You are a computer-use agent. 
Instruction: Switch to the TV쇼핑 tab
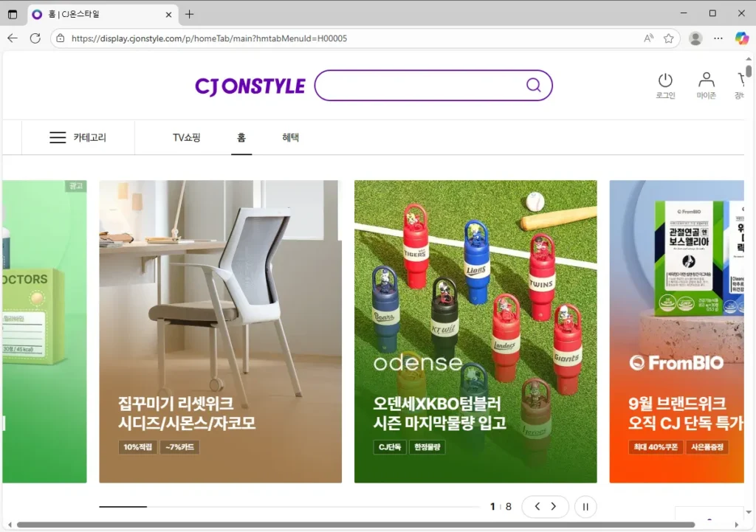coord(187,137)
